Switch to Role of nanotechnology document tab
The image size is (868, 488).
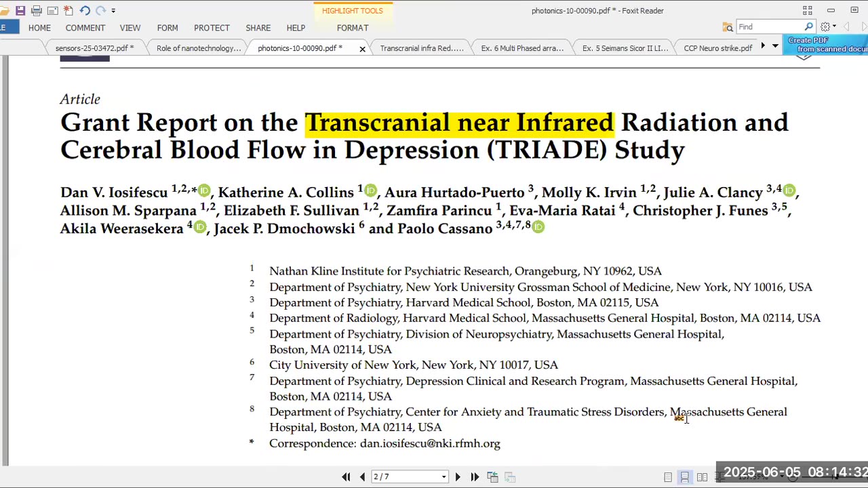coord(199,48)
